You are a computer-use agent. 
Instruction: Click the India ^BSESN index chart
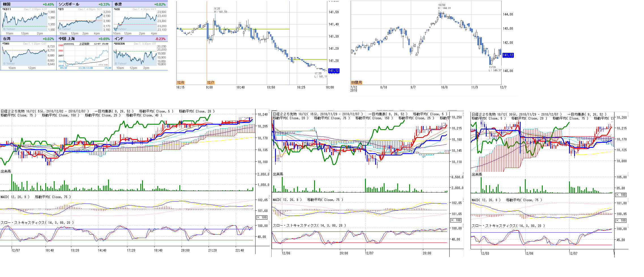coord(135,55)
